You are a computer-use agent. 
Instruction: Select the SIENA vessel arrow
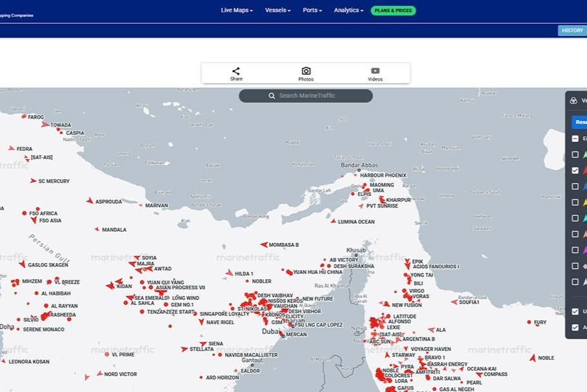click(203, 344)
